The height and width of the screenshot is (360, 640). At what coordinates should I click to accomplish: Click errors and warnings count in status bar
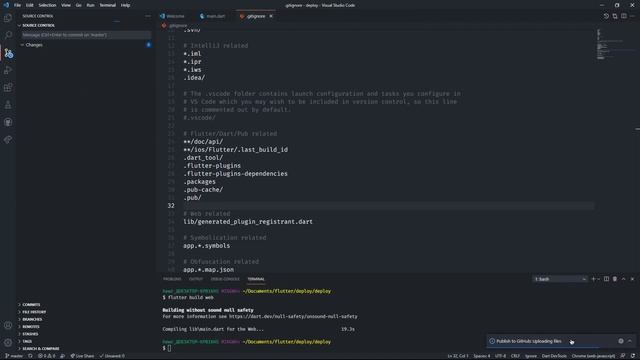[47, 356]
